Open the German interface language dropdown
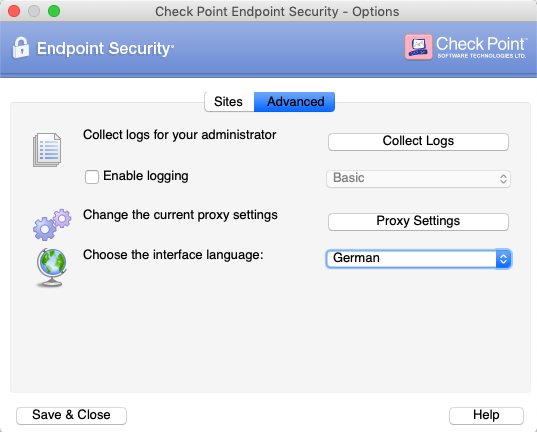Image resolution: width=537 pixels, height=432 pixels. (418, 259)
